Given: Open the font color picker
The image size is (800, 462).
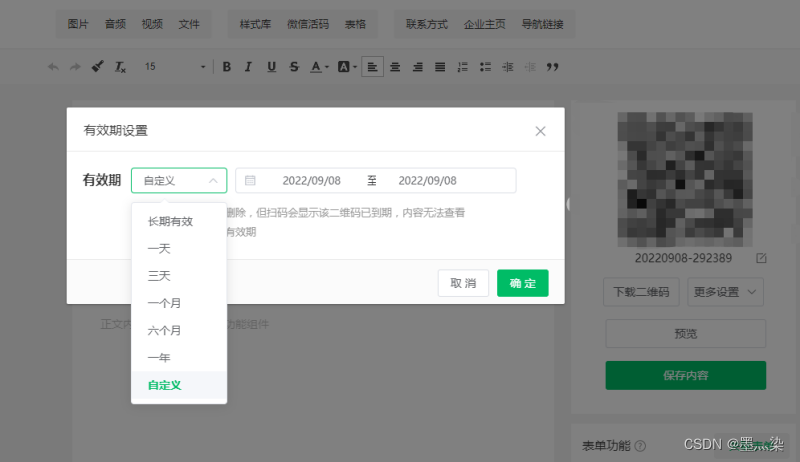Looking at the screenshot, I should coord(319,67).
